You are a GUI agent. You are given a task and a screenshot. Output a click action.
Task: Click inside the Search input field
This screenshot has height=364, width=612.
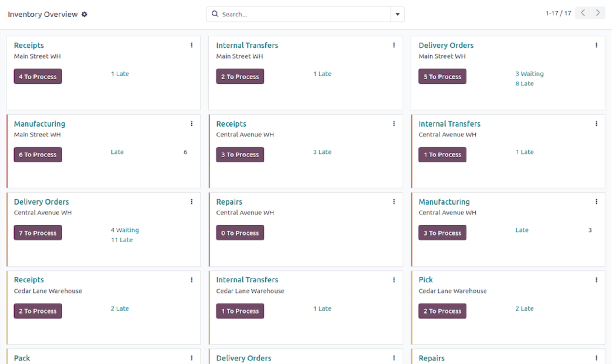click(299, 14)
